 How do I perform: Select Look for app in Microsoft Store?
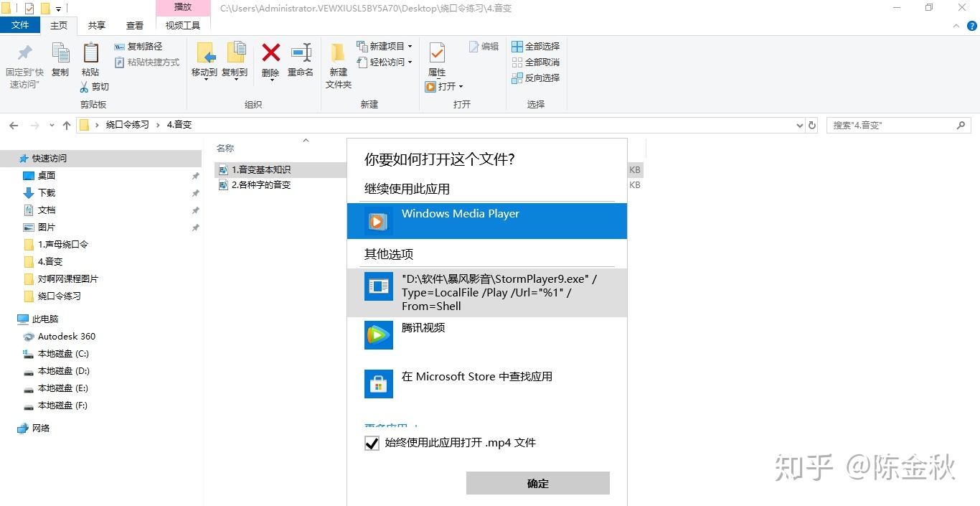[487, 383]
